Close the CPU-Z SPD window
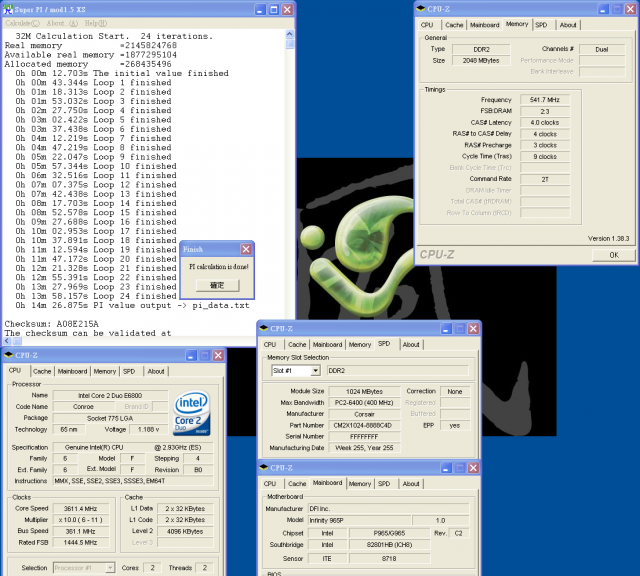This screenshot has width=640, height=576. (x=473, y=329)
